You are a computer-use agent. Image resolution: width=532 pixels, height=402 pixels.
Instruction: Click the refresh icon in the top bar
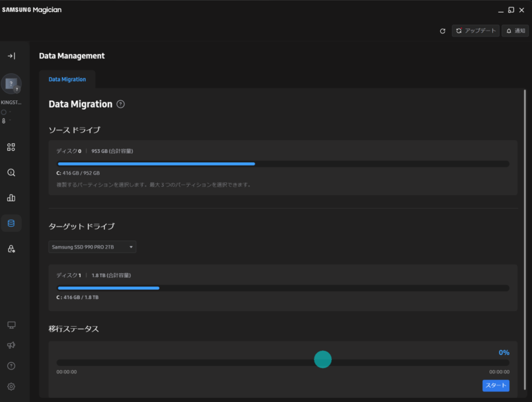(442, 31)
